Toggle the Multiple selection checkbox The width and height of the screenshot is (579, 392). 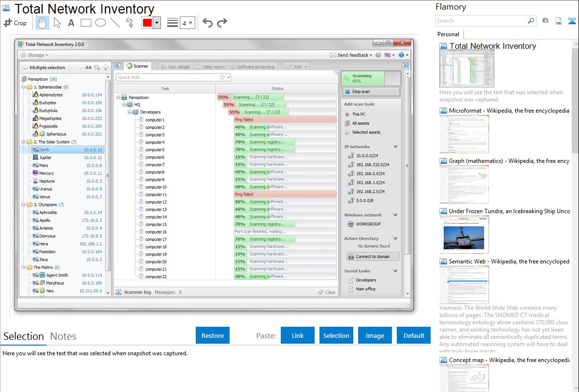[26, 68]
